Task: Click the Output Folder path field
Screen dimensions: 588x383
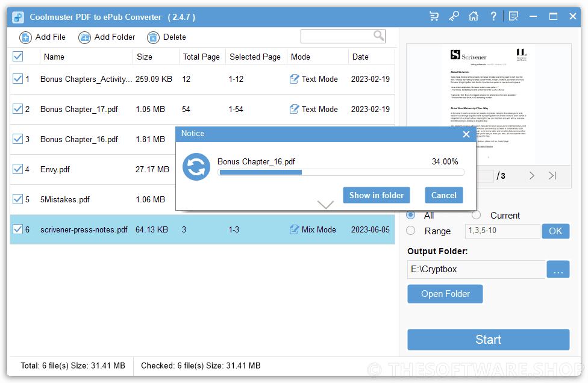Action: point(477,269)
